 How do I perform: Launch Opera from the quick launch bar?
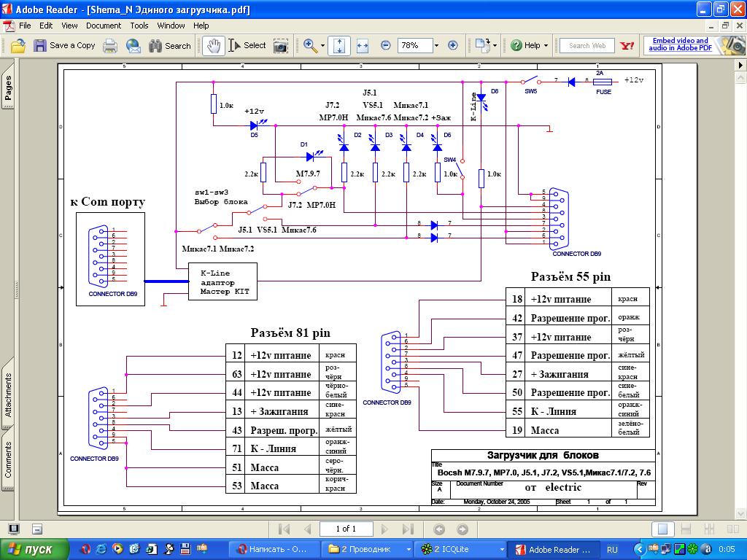[86, 549]
